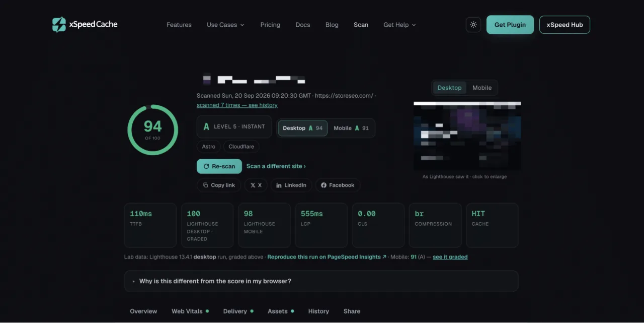Click the Re-scan refresh button
The height and width of the screenshot is (323, 644).
click(219, 166)
